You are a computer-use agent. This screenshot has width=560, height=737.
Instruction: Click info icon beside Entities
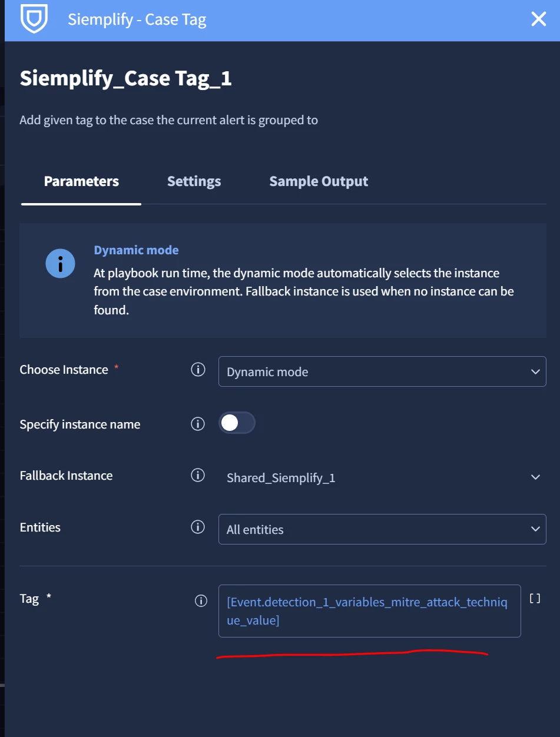[x=198, y=527]
